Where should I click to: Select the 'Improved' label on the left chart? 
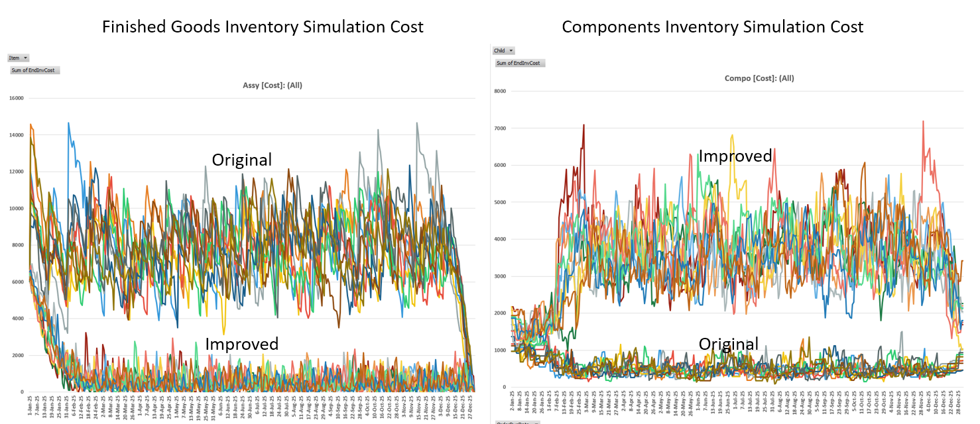(241, 344)
